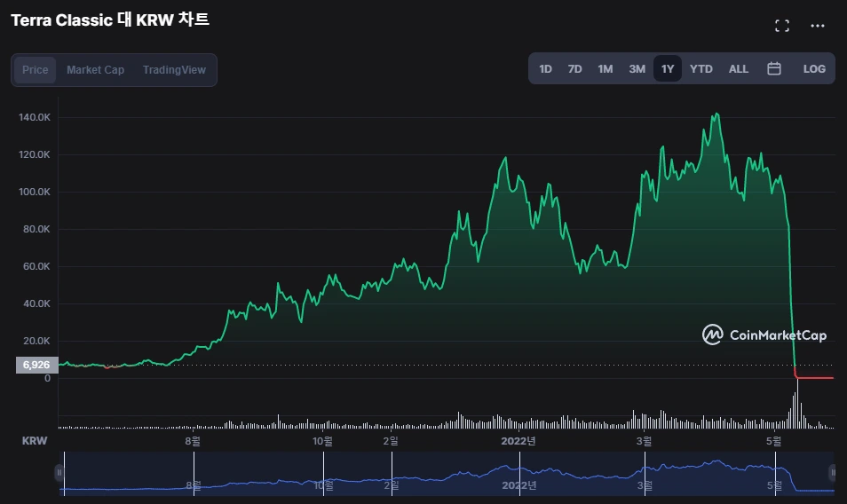The height and width of the screenshot is (504, 847).
Task: Switch to the Market Cap tab
Action: [x=96, y=69]
